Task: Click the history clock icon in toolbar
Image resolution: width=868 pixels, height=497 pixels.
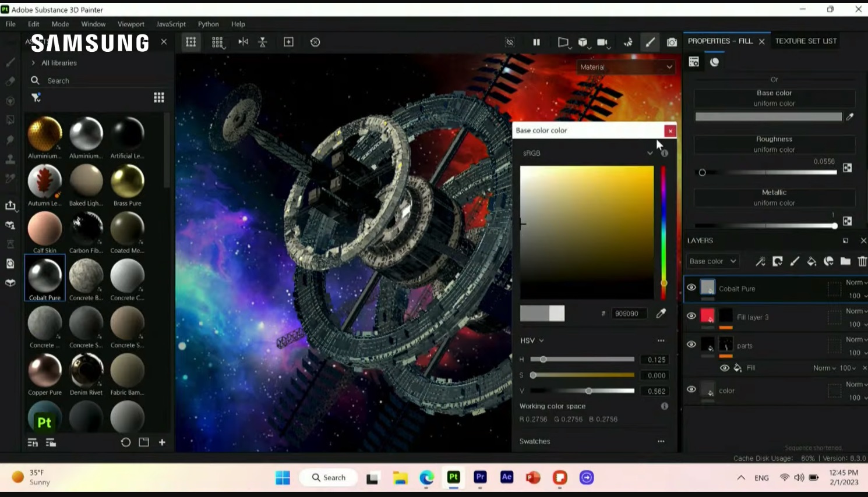Action: point(315,42)
